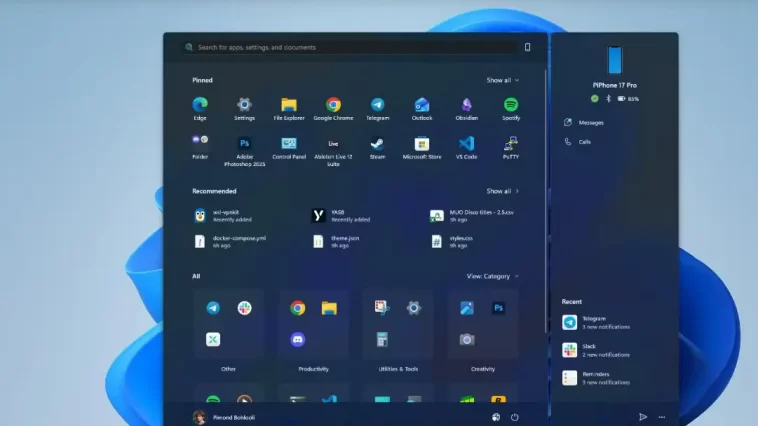The image size is (758, 426).
Task: Open Photos in the Creativity category
Action: [x=467, y=308]
